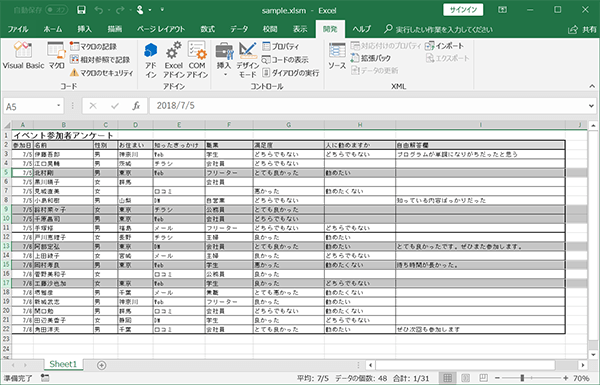Open the アドイン (Add-ins) button

151,60
